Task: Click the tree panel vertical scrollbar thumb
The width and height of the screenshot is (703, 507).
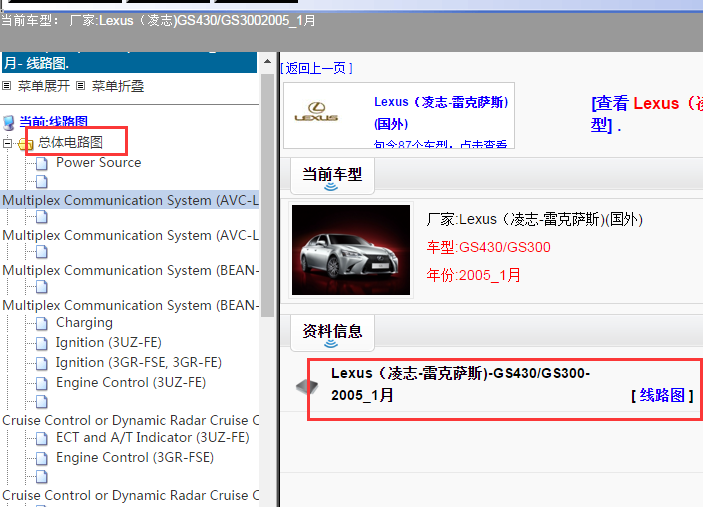Action: pos(267,195)
